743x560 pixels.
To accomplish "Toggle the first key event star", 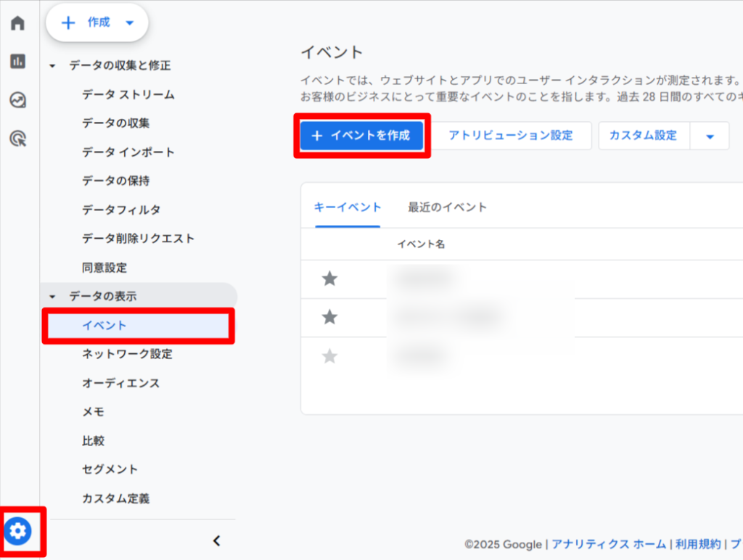I will [x=329, y=279].
